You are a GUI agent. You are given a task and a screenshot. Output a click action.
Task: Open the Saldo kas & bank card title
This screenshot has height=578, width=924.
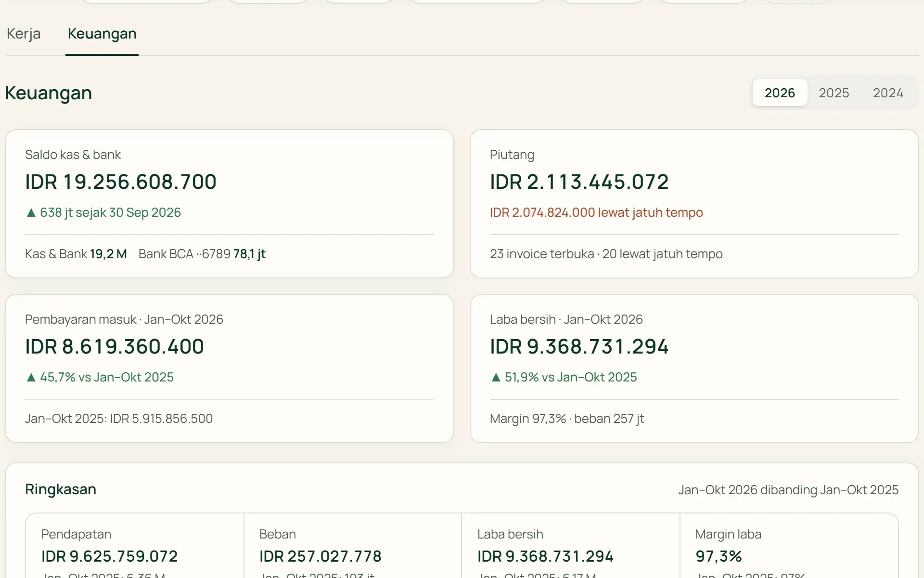coord(73,155)
